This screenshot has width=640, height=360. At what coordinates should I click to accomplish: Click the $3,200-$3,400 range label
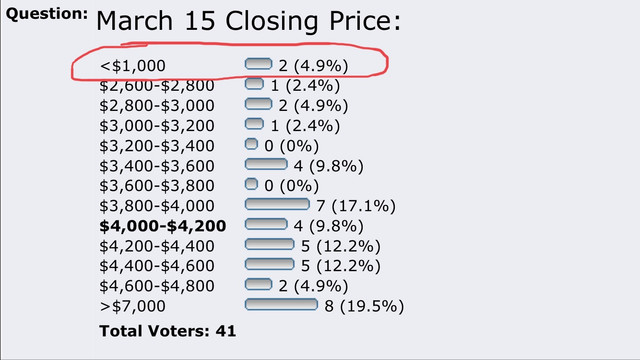click(157, 146)
